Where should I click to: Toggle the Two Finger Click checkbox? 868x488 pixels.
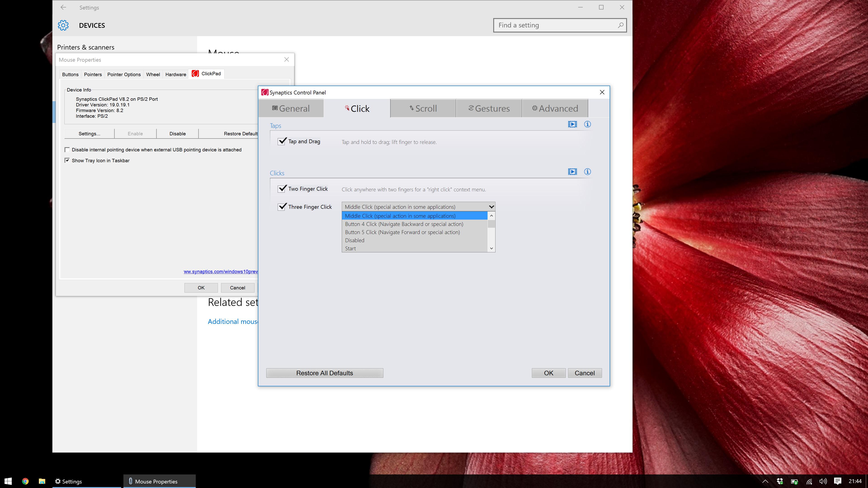[282, 189]
